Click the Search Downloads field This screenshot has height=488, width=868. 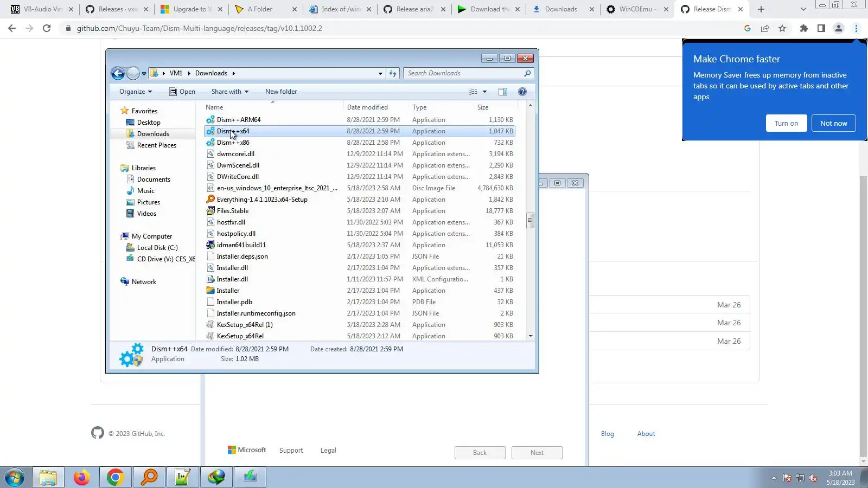(x=464, y=73)
